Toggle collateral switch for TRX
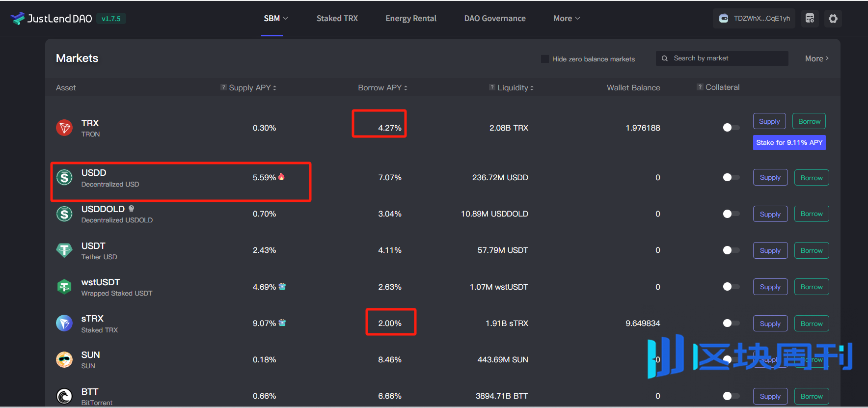This screenshot has width=868, height=408. [731, 128]
